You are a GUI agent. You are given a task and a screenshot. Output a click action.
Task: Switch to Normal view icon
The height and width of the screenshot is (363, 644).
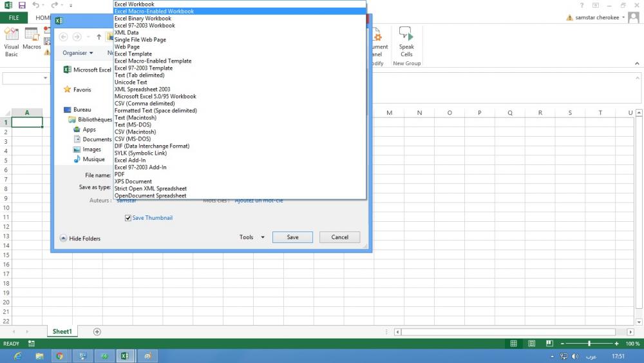click(513, 343)
